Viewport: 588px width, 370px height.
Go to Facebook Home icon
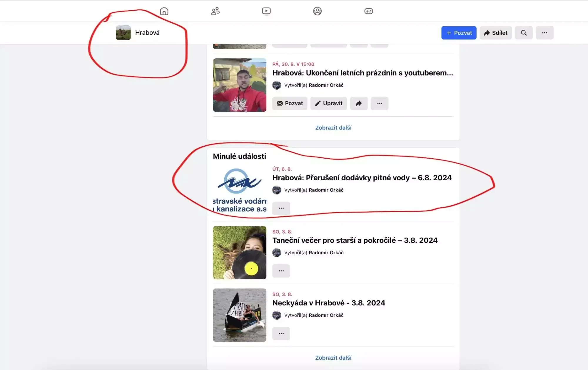coord(164,11)
